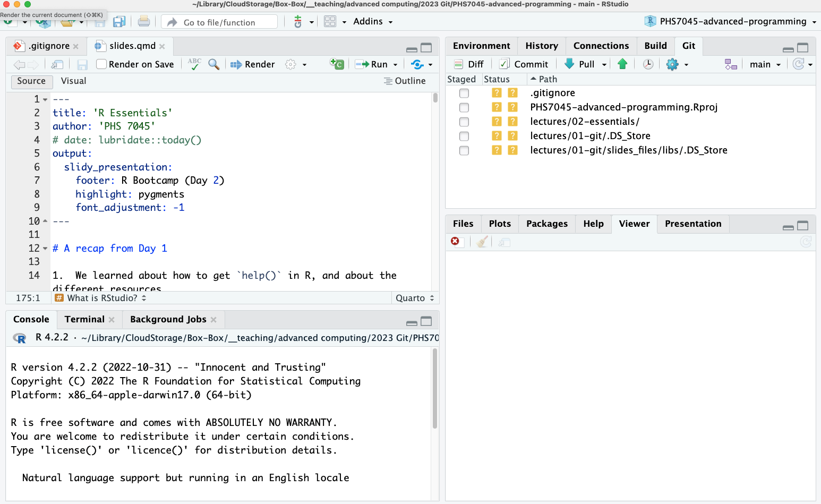Screen dimensions: 821x504
Task: Open the 'What is RStudio?' section navigator
Action: pos(101,298)
